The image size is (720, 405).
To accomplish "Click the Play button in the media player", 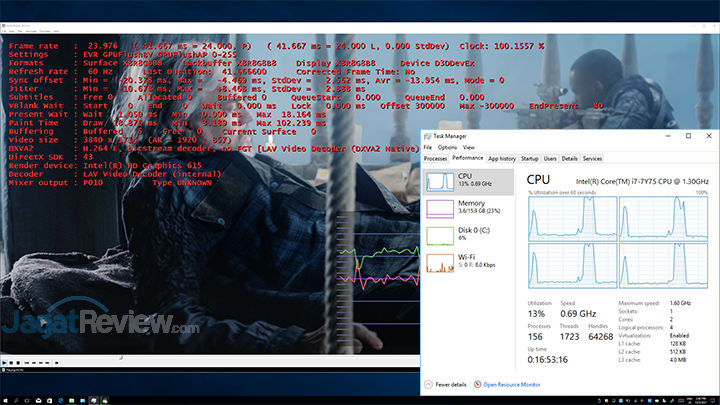I will tap(4, 363).
